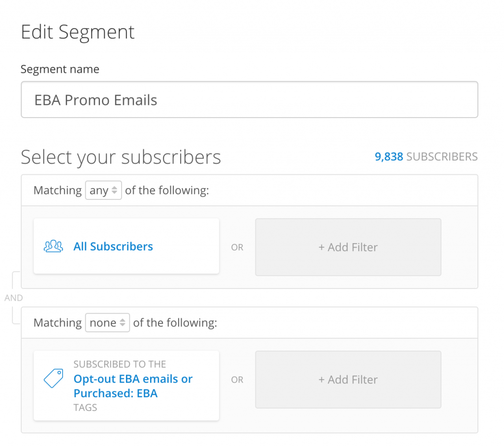Click the SUBSCRIBED TO THE label
Screen dimensions: 504x447
pyautogui.click(x=120, y=364)
